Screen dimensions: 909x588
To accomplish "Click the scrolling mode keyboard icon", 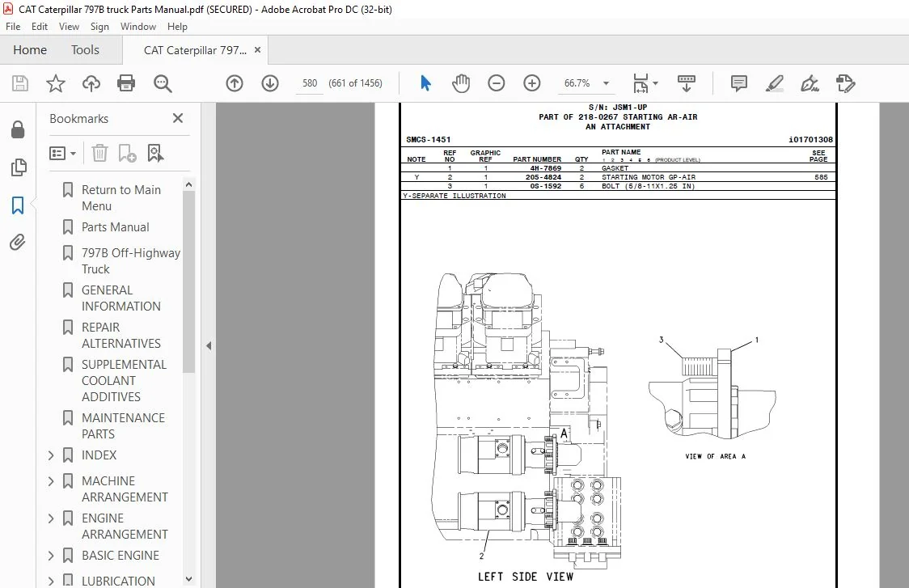I will click(x=687, y=83).
